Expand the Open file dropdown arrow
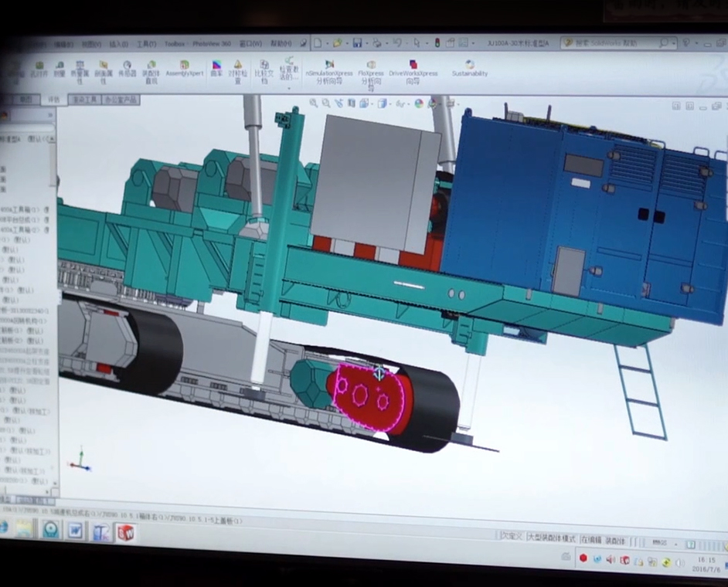The image size is (728, 587). coord(346,43)
